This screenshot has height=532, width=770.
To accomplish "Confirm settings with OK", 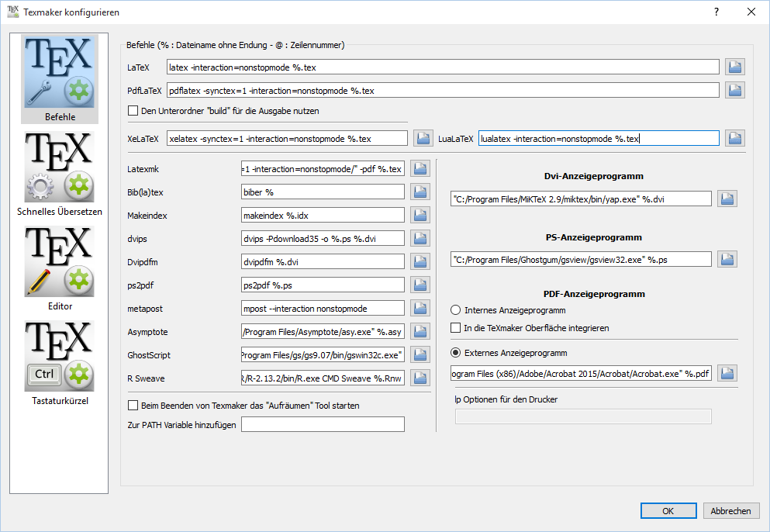I will 668,511.
